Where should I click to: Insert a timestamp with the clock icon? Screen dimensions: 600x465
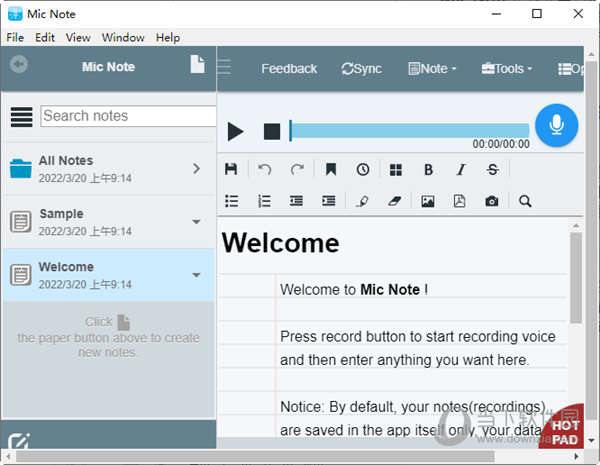(363, 169)
